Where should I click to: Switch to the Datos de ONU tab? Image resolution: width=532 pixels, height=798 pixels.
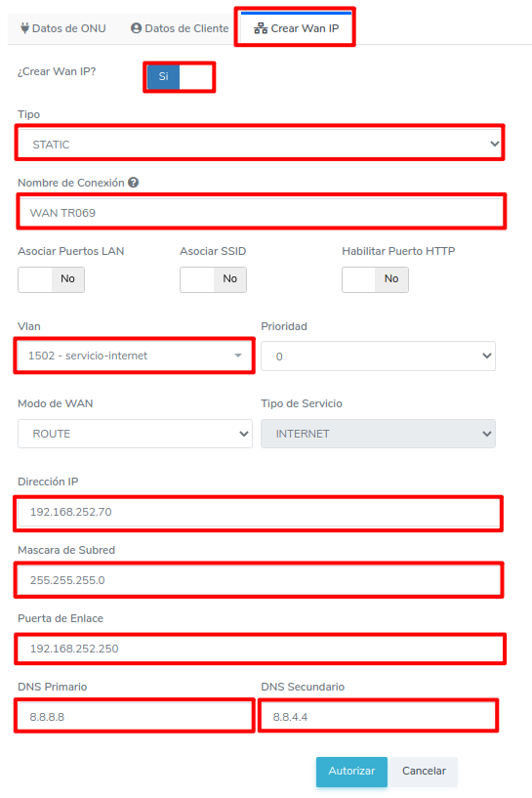pyautogui.click(x=63, y=28)
